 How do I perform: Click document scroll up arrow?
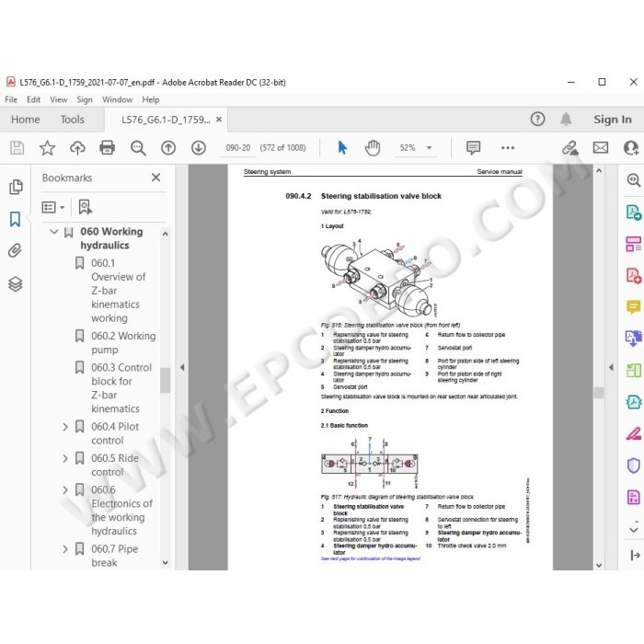599,170
